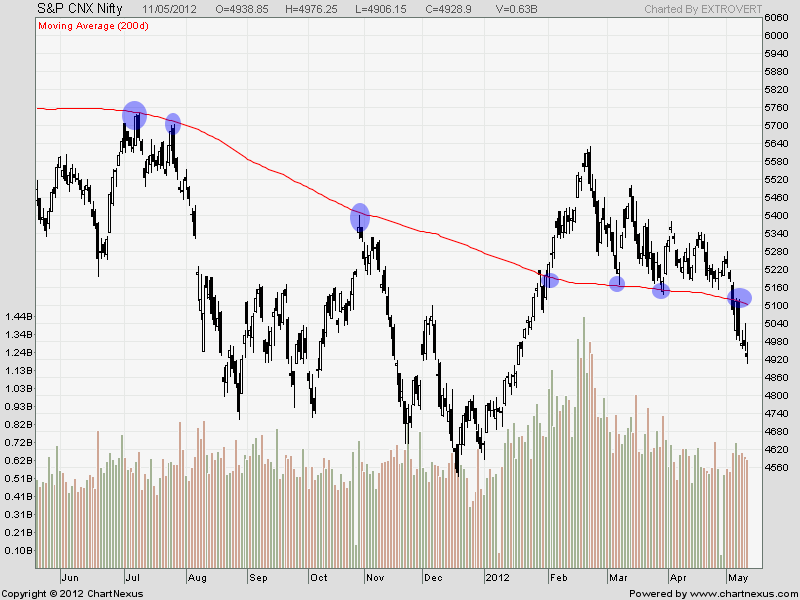Select the blue marker in early February
The width and height of the screenshot is (800, 600).
tap(549, 280)
